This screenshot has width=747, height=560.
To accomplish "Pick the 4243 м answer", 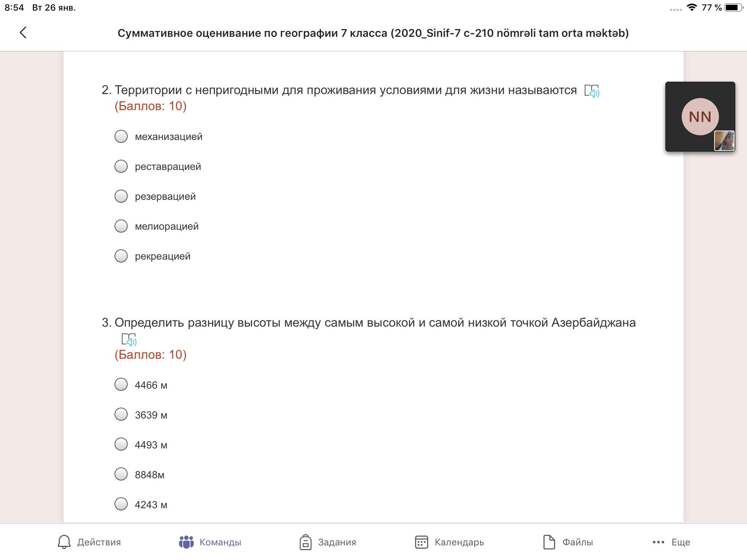I will pyautogui.click(x=121, y=504).
